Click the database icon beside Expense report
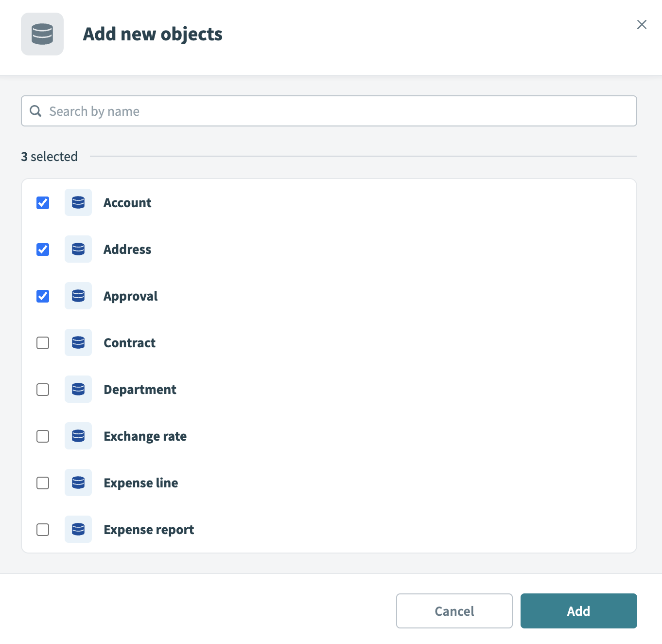The height and width of the screenshot is (644, 662). coord(78,529)
